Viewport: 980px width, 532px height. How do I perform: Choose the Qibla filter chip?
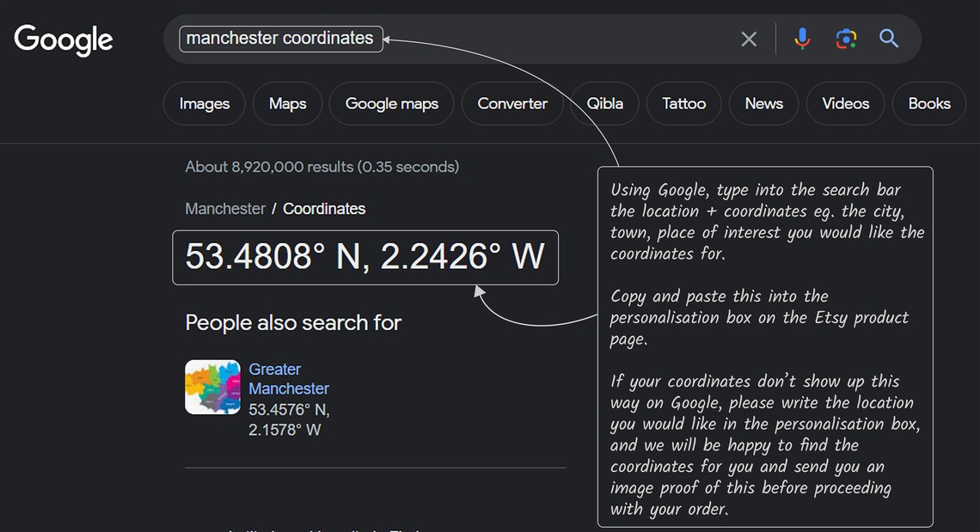[604, 104]
